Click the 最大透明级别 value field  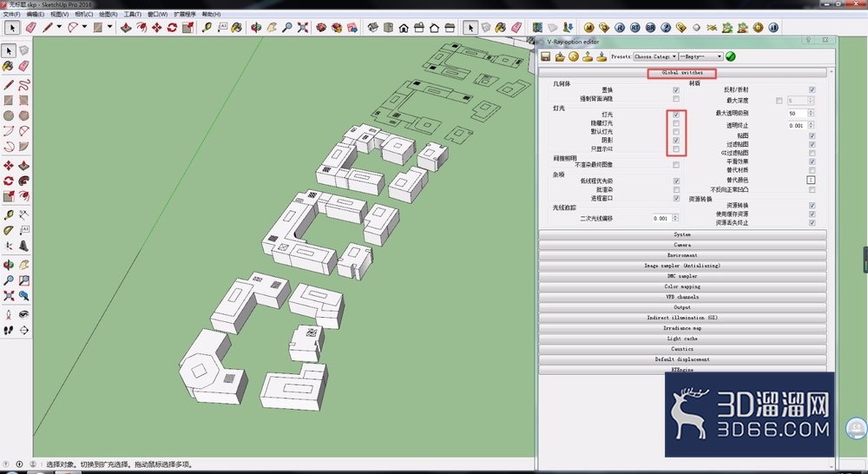click(797, 113)
